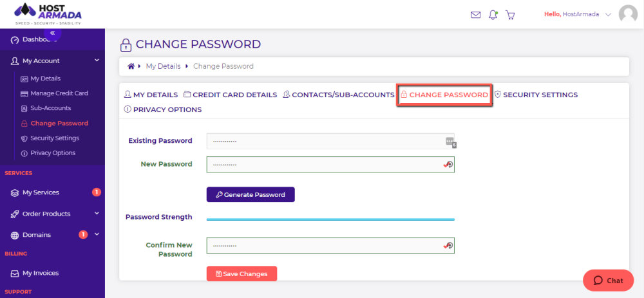Click the Hello, HostArmada greeting text

click(x=572, y=14)
